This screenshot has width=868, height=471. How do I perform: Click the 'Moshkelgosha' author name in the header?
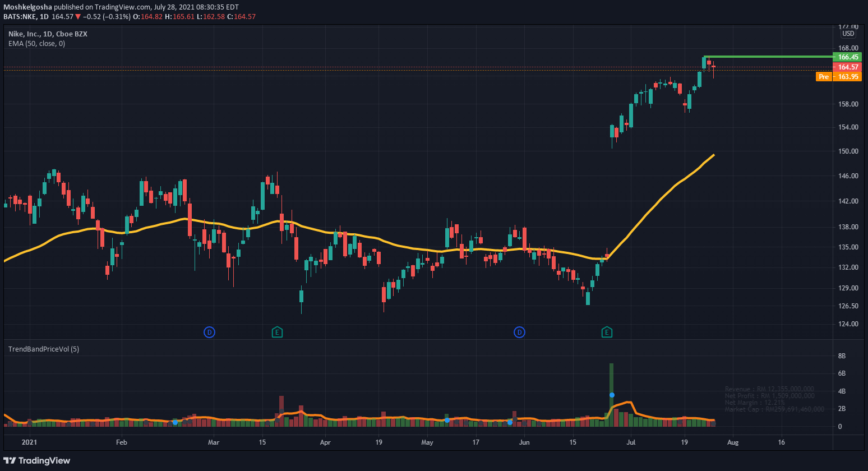tap(27, 7)
